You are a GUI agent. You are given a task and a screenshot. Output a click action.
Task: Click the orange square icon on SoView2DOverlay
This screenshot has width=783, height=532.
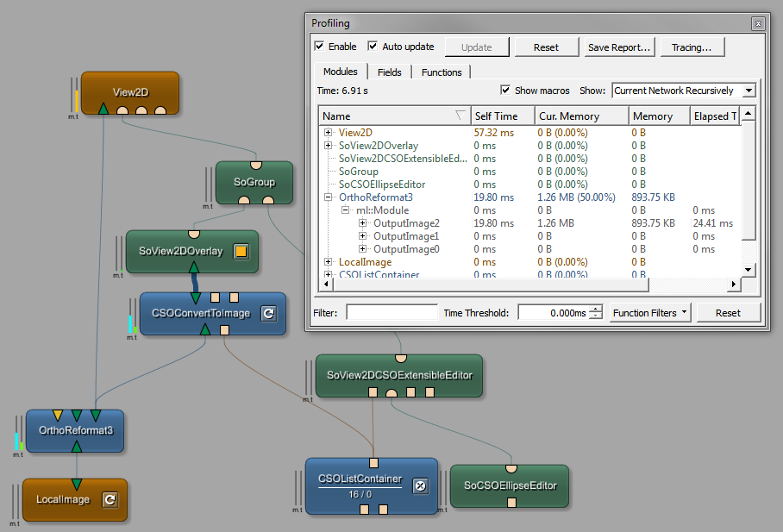click(241, 252)
